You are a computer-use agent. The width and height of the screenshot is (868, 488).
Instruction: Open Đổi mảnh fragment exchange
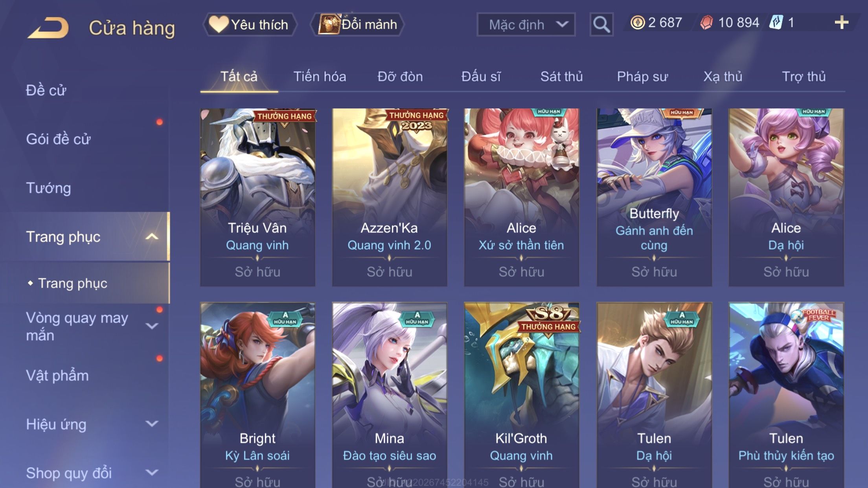[x=357, y=24]
